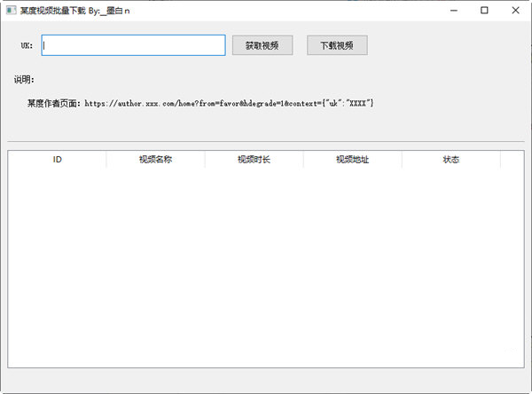Click the 下载视频 button

(337, 45)
